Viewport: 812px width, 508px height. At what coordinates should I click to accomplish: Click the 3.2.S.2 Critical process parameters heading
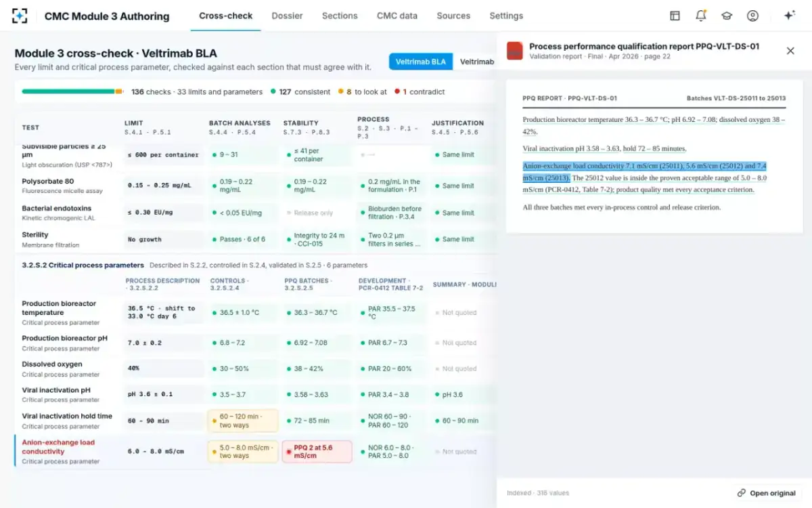point(83,266)
